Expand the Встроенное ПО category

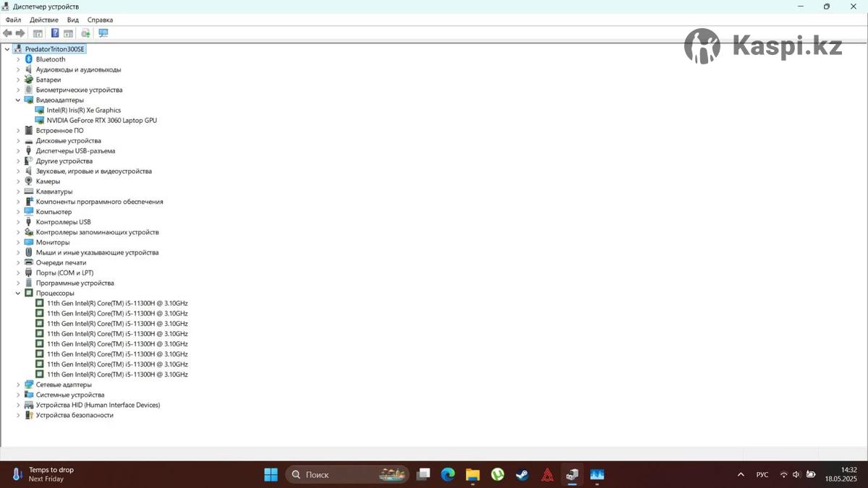tap(18, 131)
